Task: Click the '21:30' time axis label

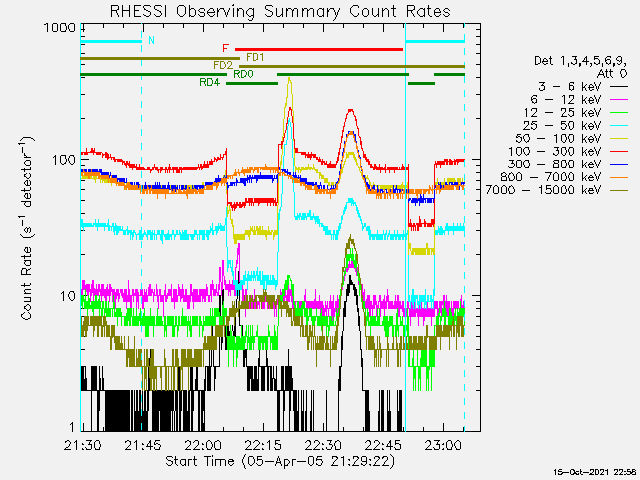Action: click(82, 445)
